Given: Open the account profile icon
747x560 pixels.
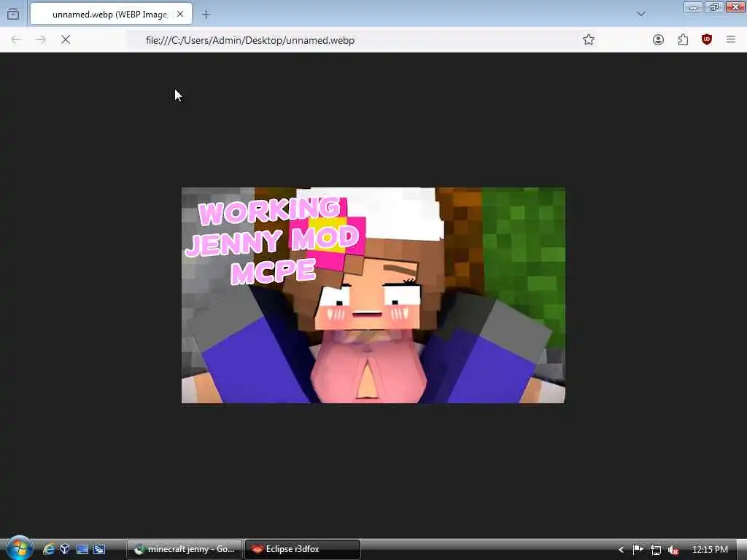Looking at the screenshot, I should tap(659, 40).
